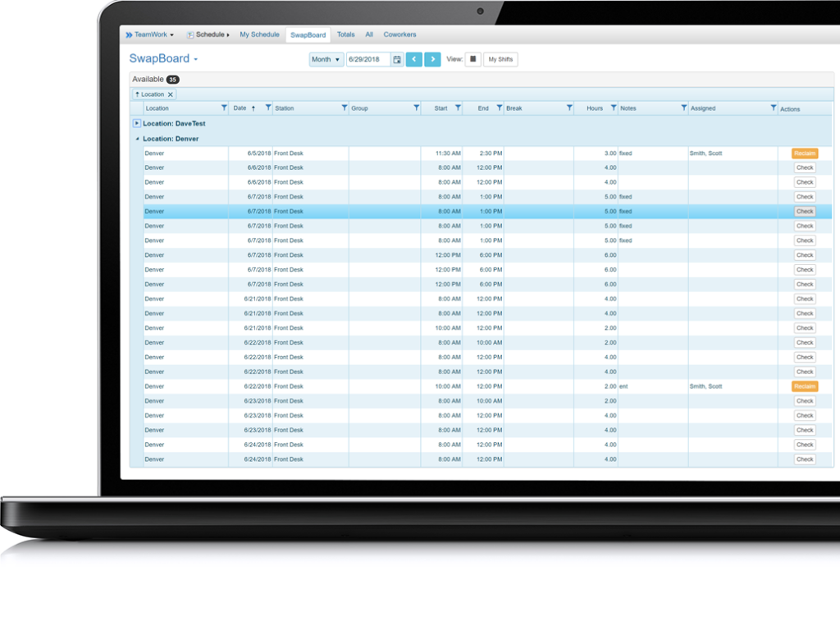Open the Notes column filter
Viewport: 840px width, 617px height.
tap(683, 107)
